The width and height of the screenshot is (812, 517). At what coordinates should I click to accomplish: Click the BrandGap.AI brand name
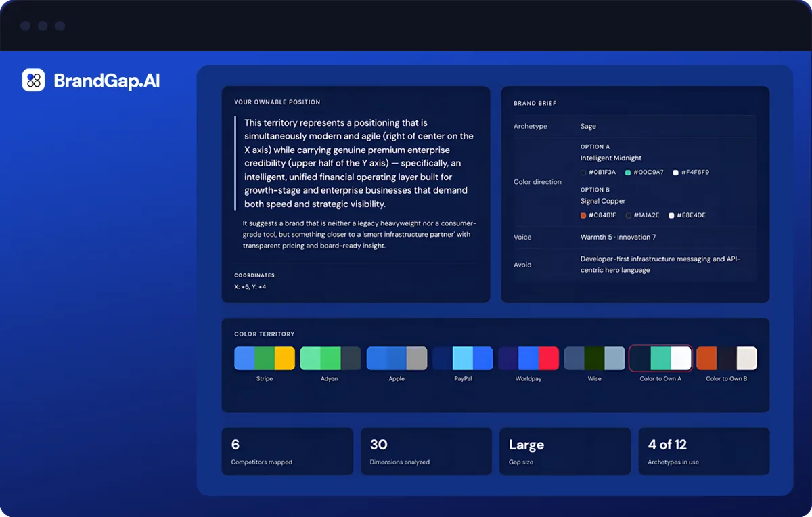coord(107,81)
